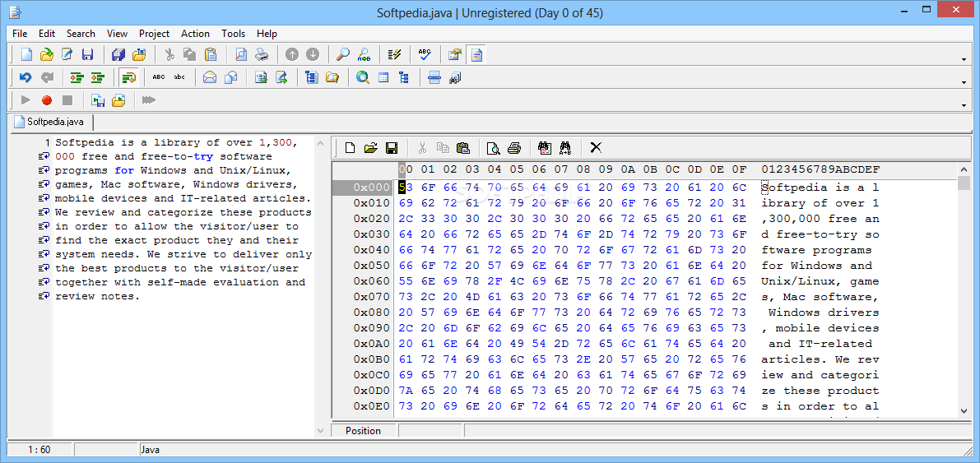The height and width of the screenshot is (463, 980).
Task: Expand the macro toolbar overflow arrow
Action: click(x=964, y=104)
